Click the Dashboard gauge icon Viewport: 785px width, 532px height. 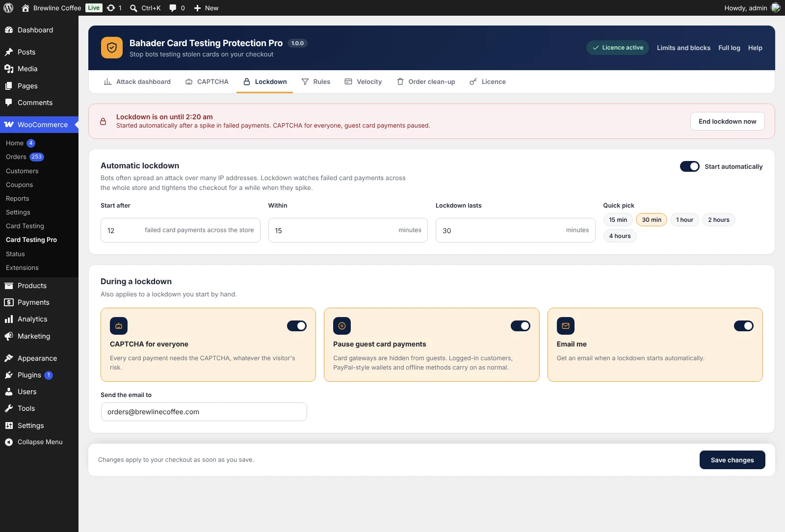pos(9,30)
